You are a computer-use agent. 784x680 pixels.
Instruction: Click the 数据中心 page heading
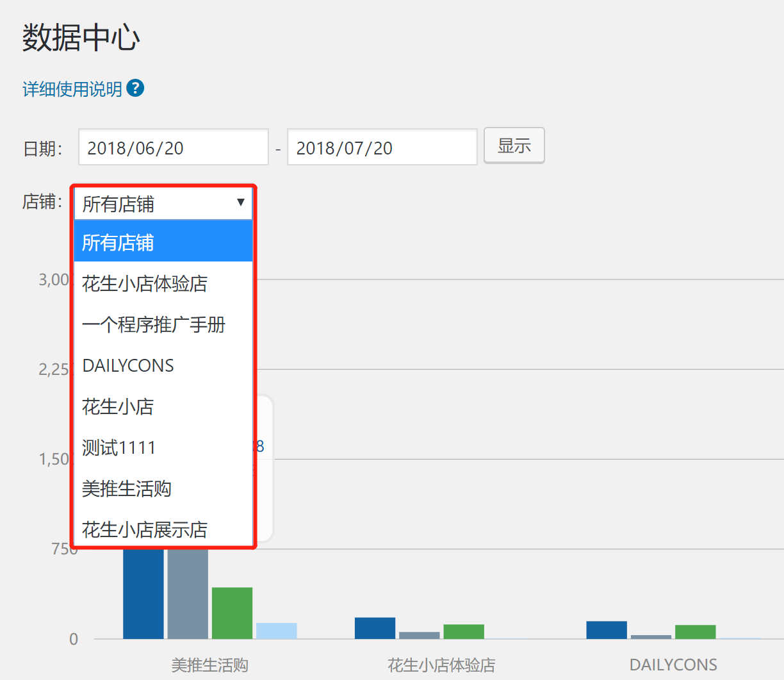[81, 37]
